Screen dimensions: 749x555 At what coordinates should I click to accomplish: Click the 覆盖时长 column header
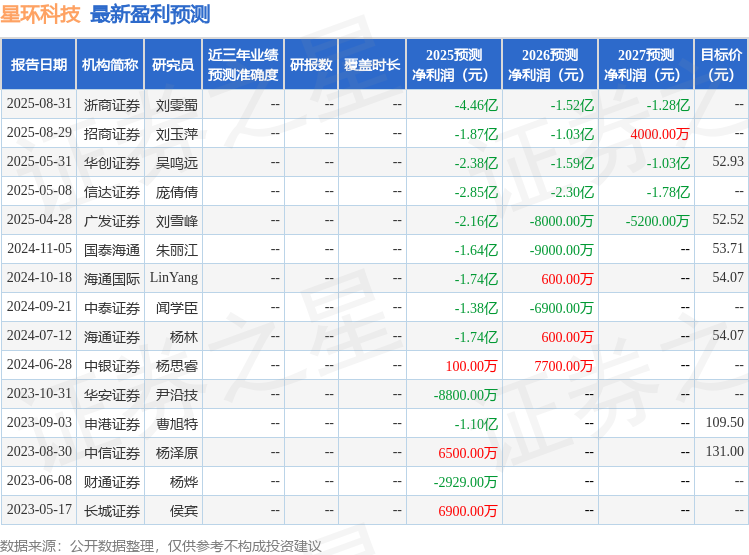(372, 64)
